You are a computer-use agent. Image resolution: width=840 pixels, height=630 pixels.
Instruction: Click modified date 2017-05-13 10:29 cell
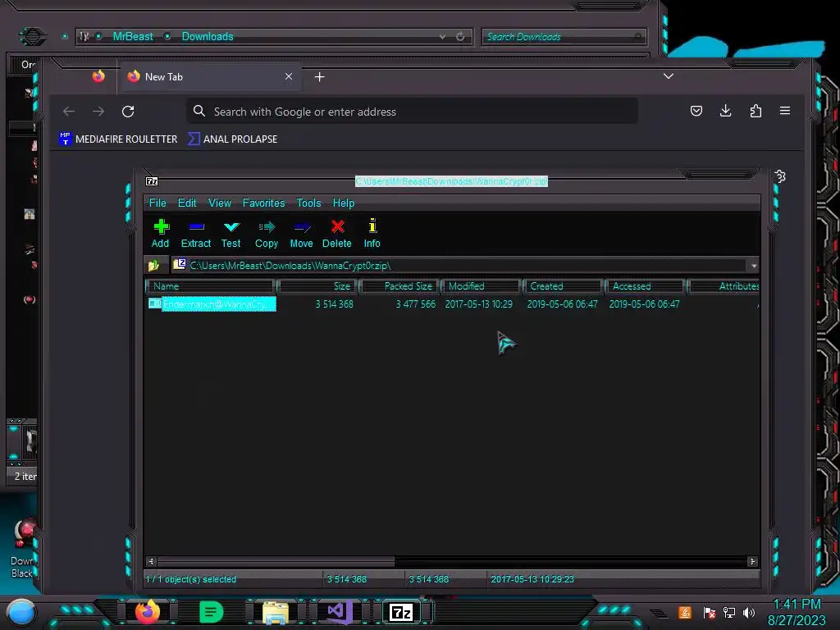click(x=479, y=304)
